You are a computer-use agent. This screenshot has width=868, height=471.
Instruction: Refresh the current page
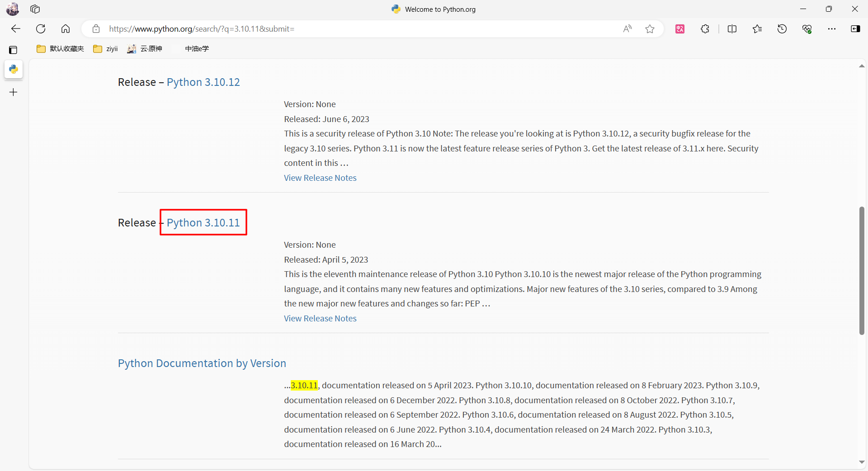(41, 29)
